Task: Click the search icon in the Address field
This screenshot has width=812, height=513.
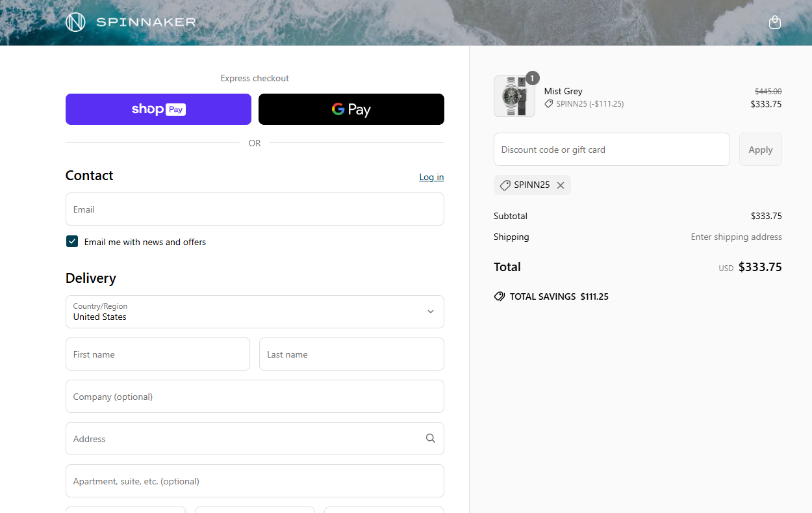Action: coord(430,438)
